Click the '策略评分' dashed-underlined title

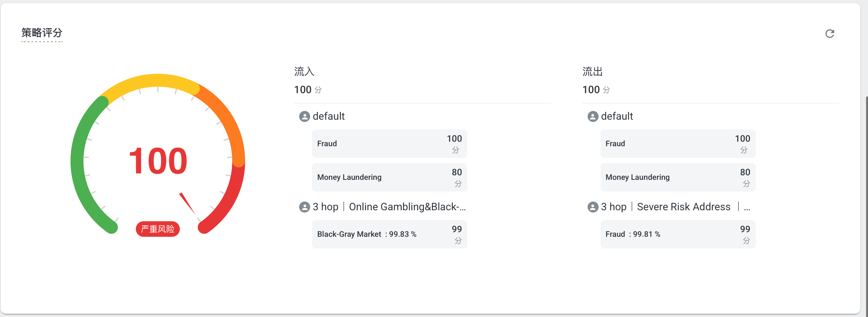[x=42, y=33]
